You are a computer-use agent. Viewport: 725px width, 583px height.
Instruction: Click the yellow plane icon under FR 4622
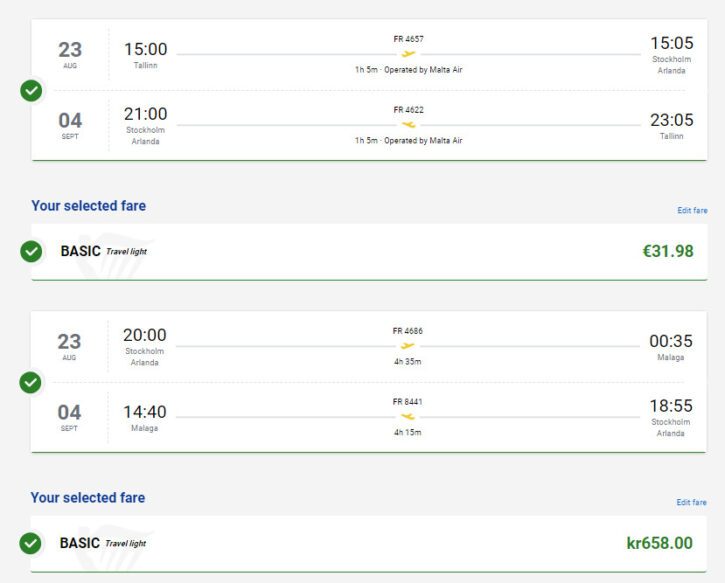coord(408,125)
